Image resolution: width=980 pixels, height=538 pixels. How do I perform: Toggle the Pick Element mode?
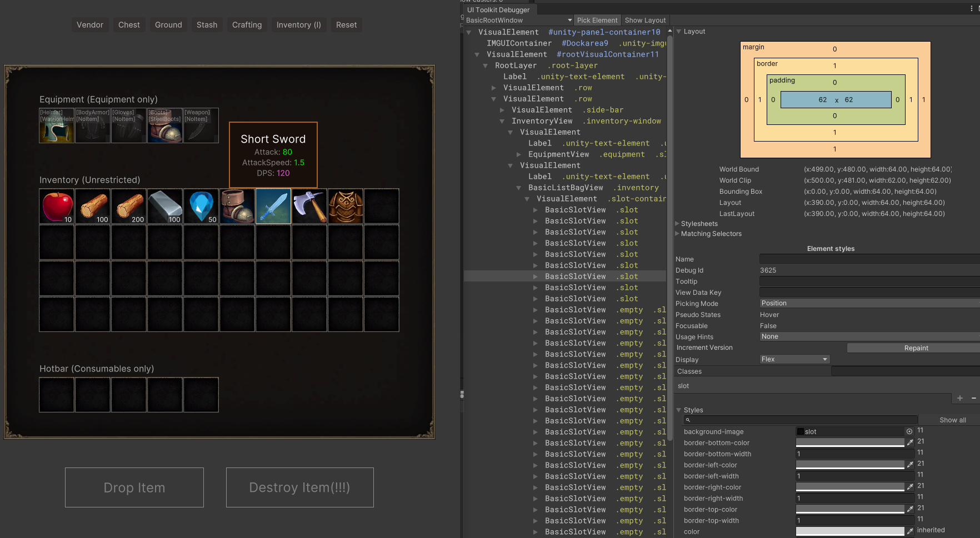[597, 21]
